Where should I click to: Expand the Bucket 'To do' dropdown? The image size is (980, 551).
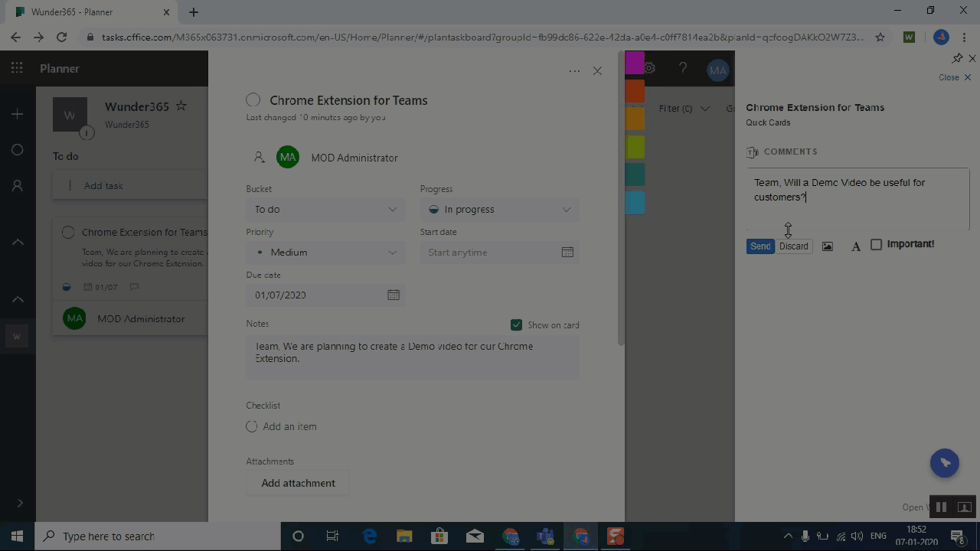point(325,209)
